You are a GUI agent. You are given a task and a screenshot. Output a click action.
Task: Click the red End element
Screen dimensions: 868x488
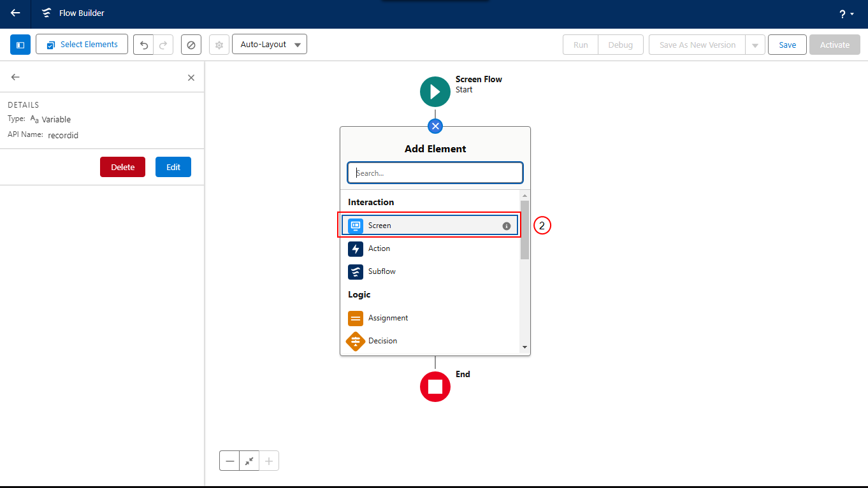(435, 387)
